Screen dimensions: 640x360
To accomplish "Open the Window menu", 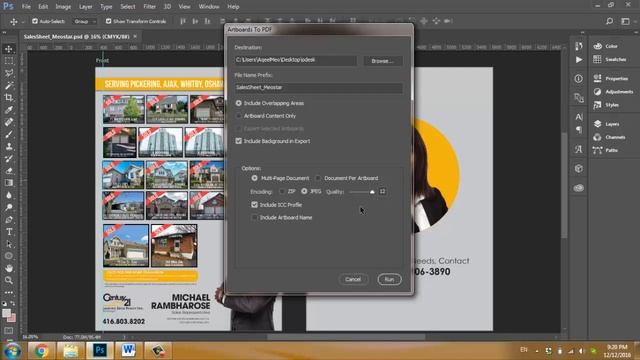I will click(x=209, y=7).
